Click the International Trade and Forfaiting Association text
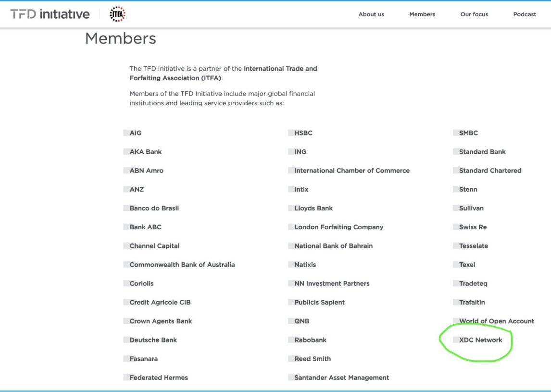Screen dimensions: 551x392 (x=223, y=73)
